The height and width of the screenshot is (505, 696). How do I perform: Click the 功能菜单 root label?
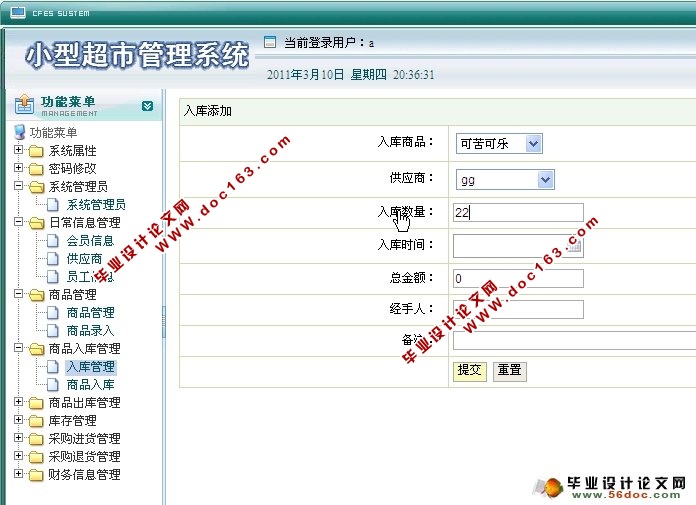53,133
